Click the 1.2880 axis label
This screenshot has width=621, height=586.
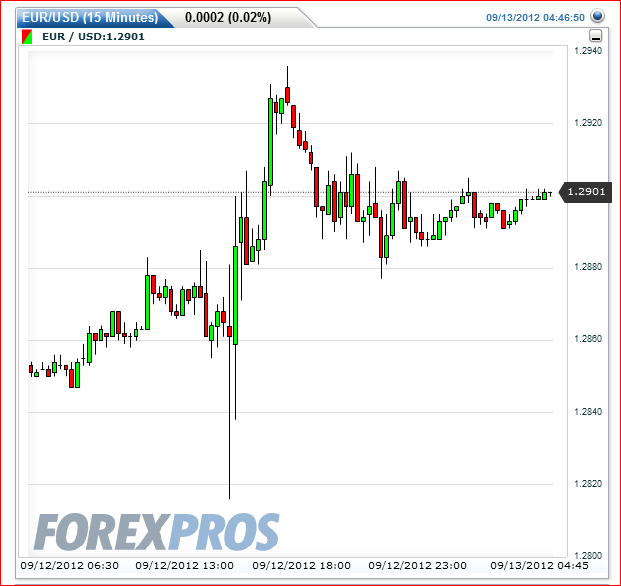588,267
